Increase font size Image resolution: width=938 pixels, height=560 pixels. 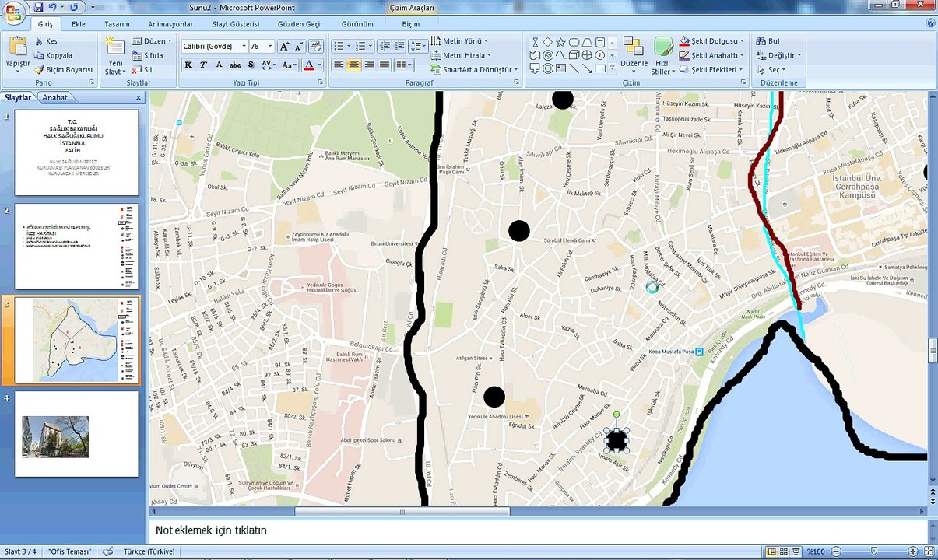(284, 47)
